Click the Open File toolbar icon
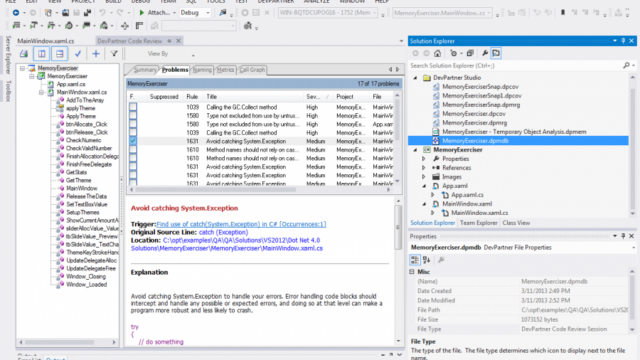The height and width of the screenshot is (360, 640). point(65,13)
